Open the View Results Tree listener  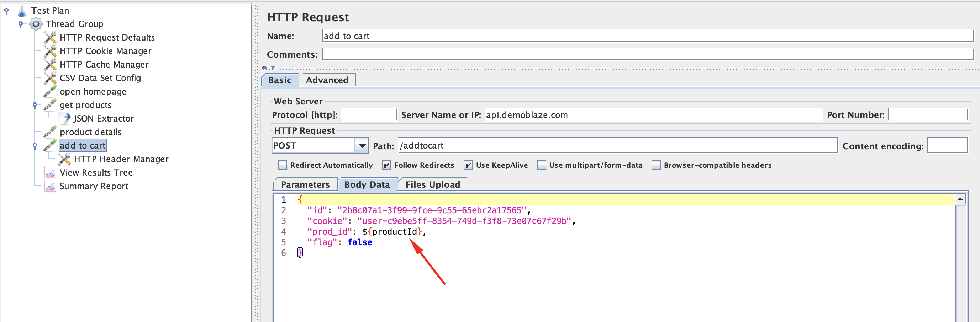tap(96, 173)
